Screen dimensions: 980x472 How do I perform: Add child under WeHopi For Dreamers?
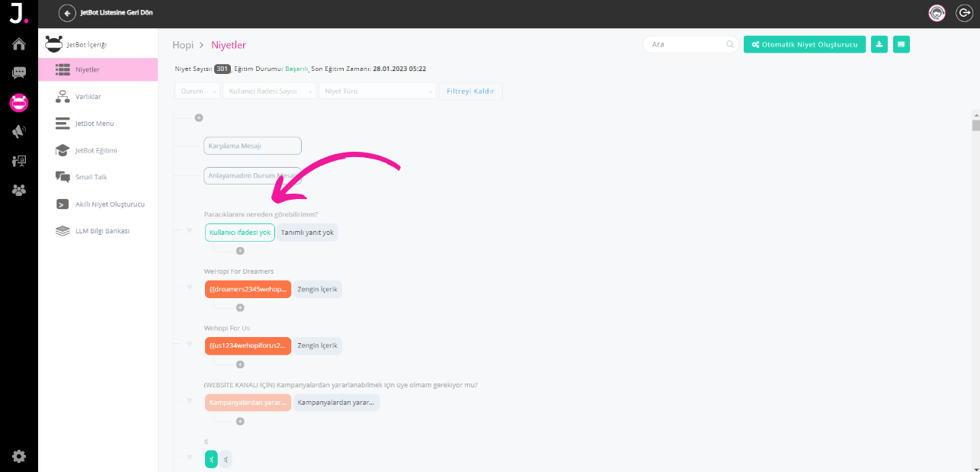tap(240, 307)
